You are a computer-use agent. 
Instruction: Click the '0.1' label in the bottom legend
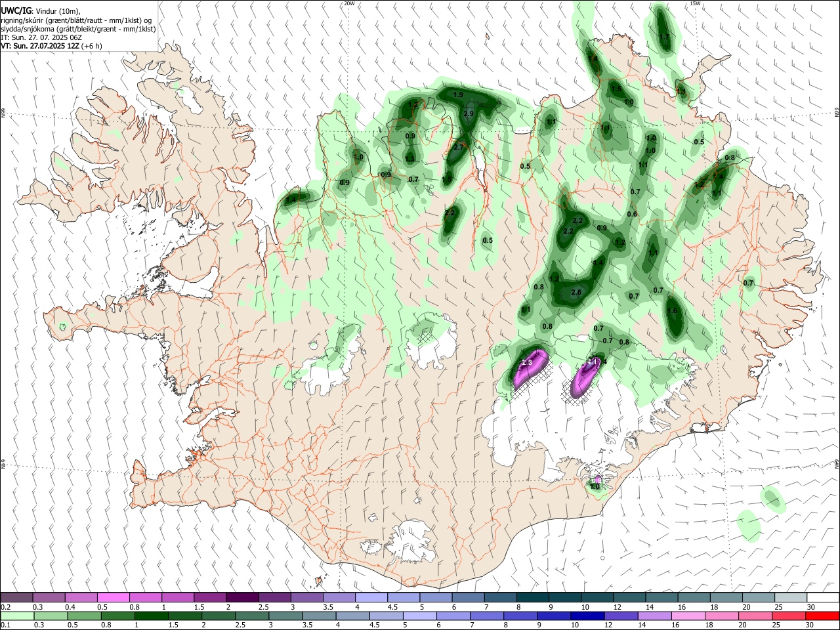click(7, 625)
